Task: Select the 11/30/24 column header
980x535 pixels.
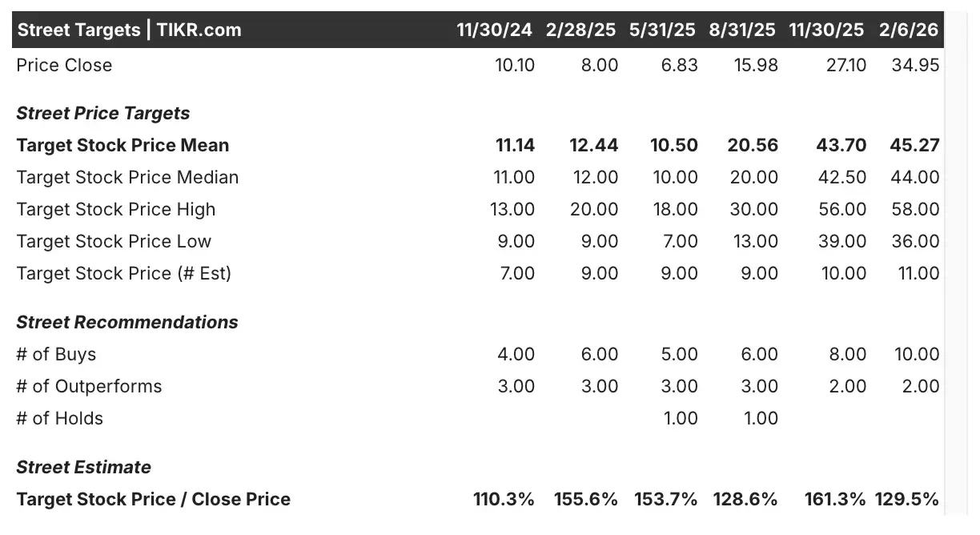Action: point(494,30)
